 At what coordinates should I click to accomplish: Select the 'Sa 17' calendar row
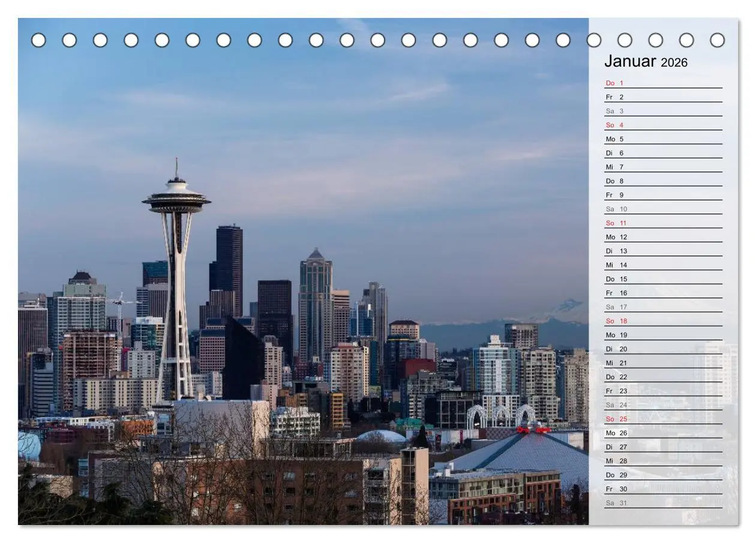pyautogui.click(x=663, y=307)
